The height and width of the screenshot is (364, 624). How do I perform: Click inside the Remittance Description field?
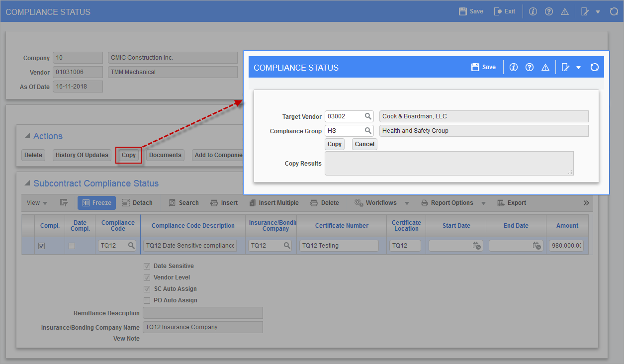pyautogui.click(x=202, y=312)
